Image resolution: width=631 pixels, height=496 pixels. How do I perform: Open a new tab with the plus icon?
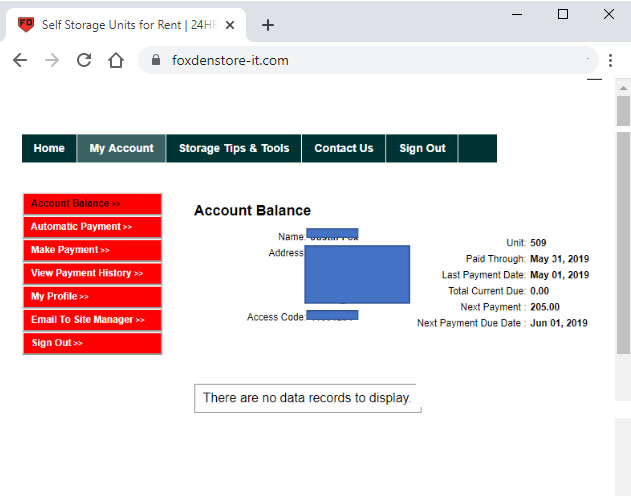[267, 25]
